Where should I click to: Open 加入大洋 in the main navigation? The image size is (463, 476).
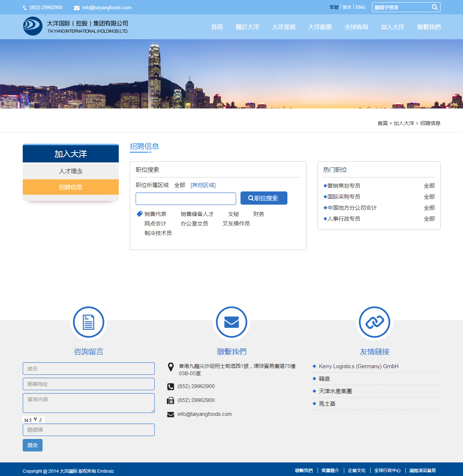(392, 27)
